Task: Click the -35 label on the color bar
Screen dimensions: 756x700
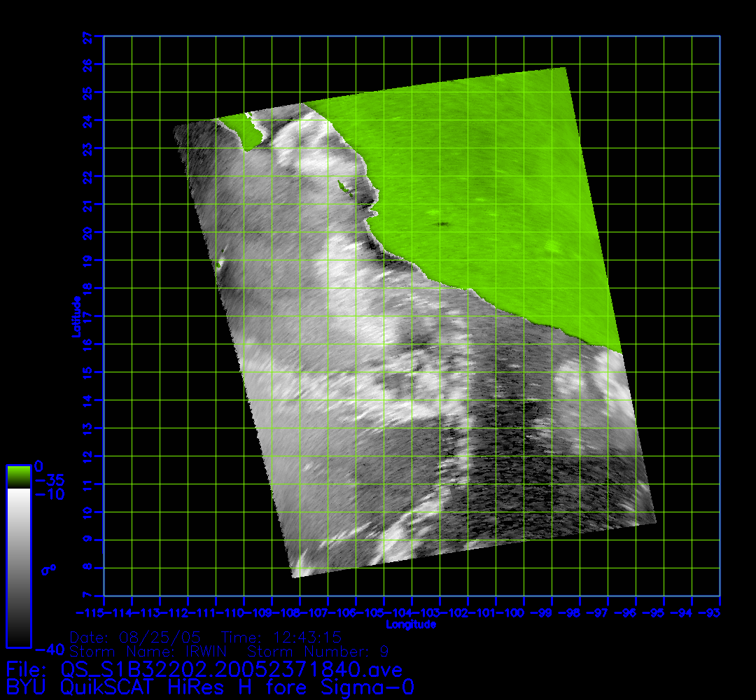Action: [50, 480]
